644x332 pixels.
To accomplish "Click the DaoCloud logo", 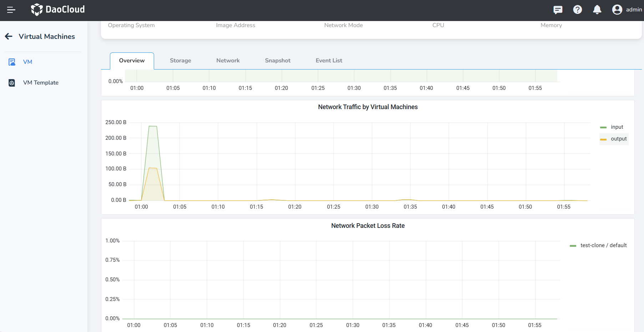I will [x=58, y=10].
